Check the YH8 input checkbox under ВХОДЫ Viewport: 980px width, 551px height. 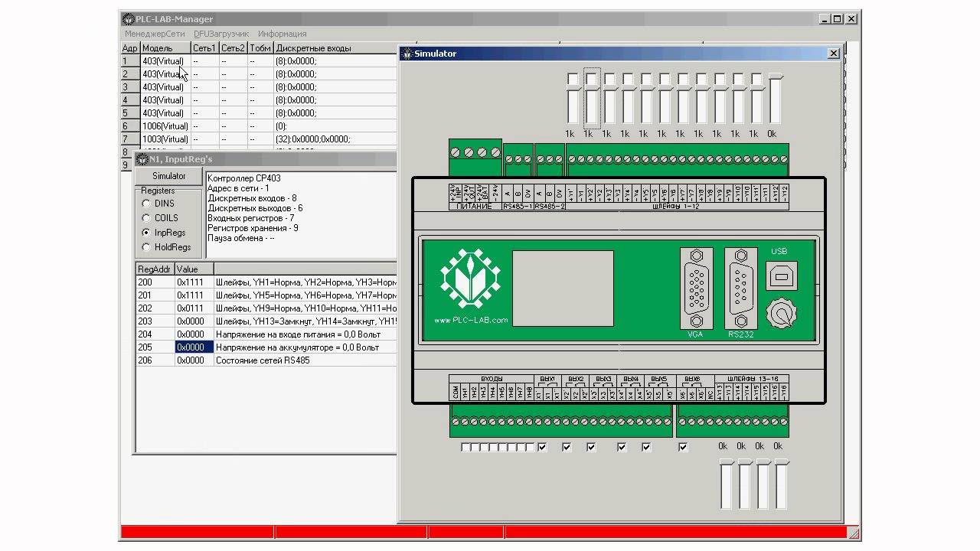click(531, 447)
